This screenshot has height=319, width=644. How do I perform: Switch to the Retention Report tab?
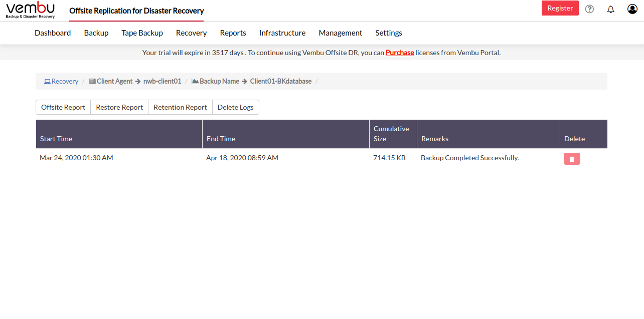click(180, 107)
